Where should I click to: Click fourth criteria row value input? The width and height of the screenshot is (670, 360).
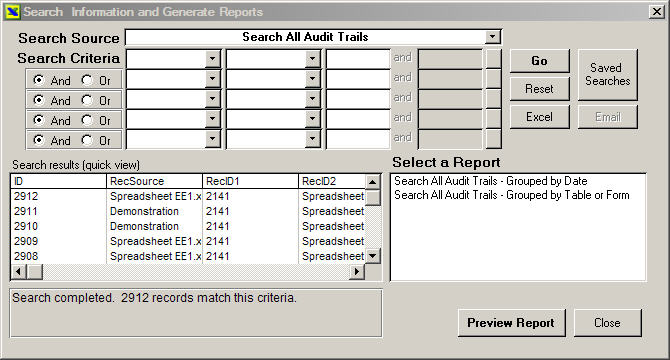point(358,118)
